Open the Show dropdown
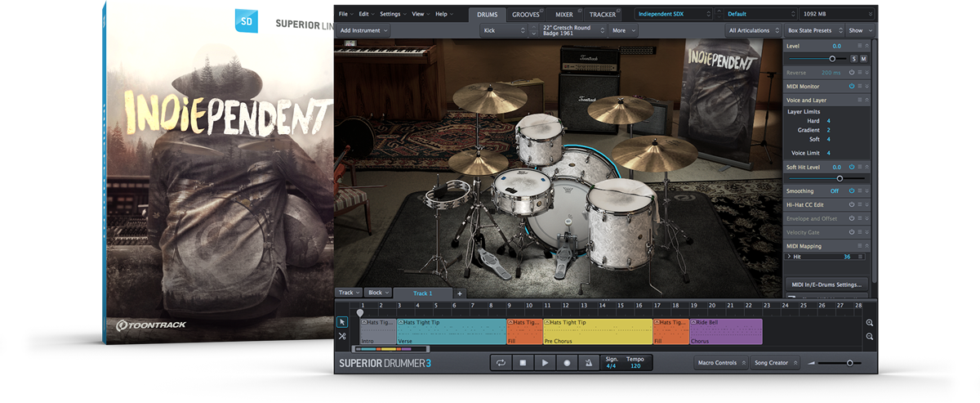Image resolution: width=980 pixels, height=403 pixels. [x=860, y=30]
